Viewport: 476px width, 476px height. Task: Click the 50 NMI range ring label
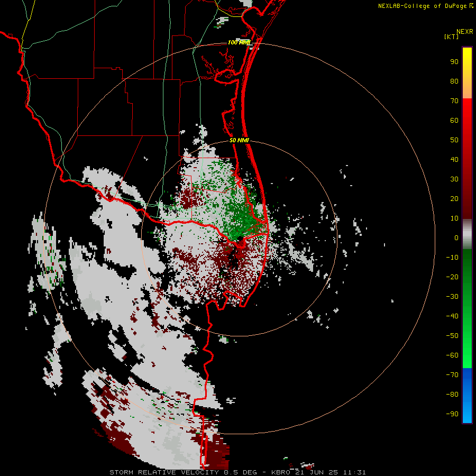(x=239, y=140)
